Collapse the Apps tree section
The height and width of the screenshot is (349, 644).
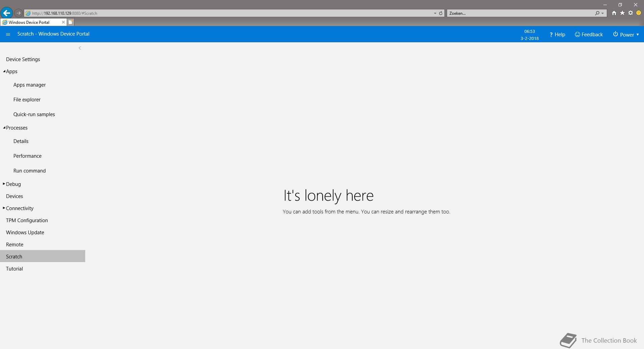[x=4, y=71]
